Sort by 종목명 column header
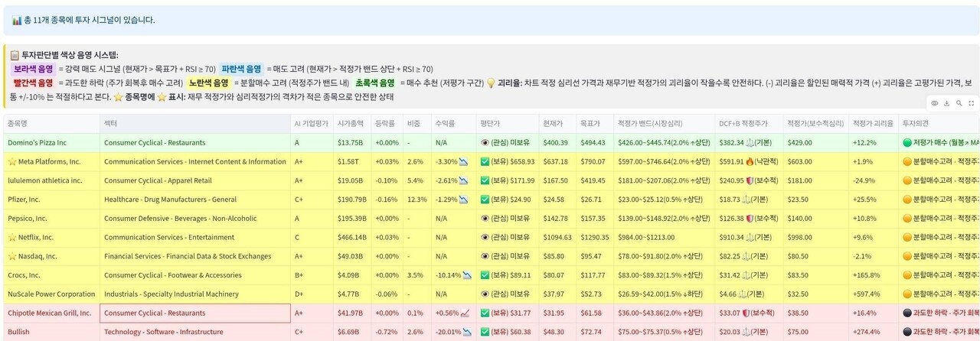This screenshot has height=341, width=980. (x=51, y=123)
